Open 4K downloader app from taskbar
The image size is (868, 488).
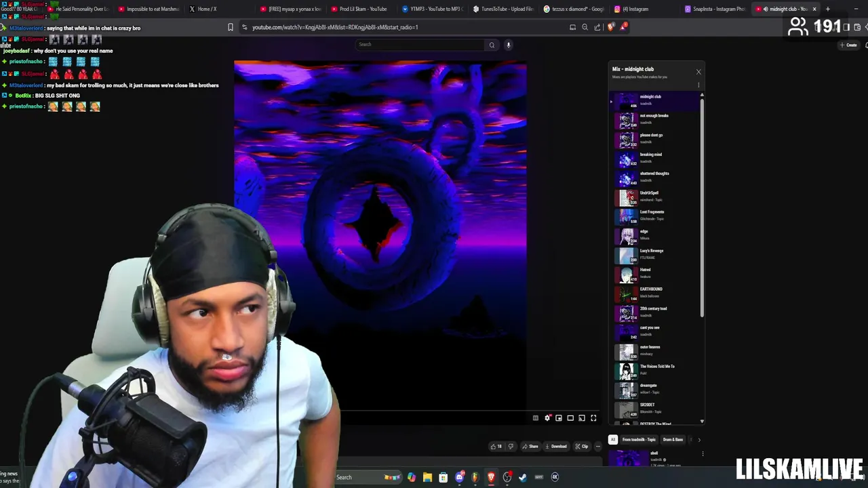pos(555,477)
